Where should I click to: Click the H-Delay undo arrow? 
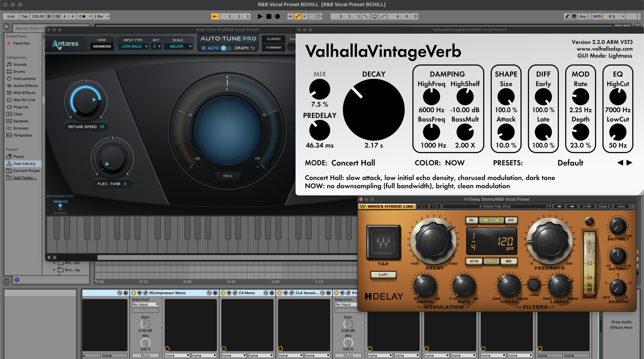click(423, 206)
